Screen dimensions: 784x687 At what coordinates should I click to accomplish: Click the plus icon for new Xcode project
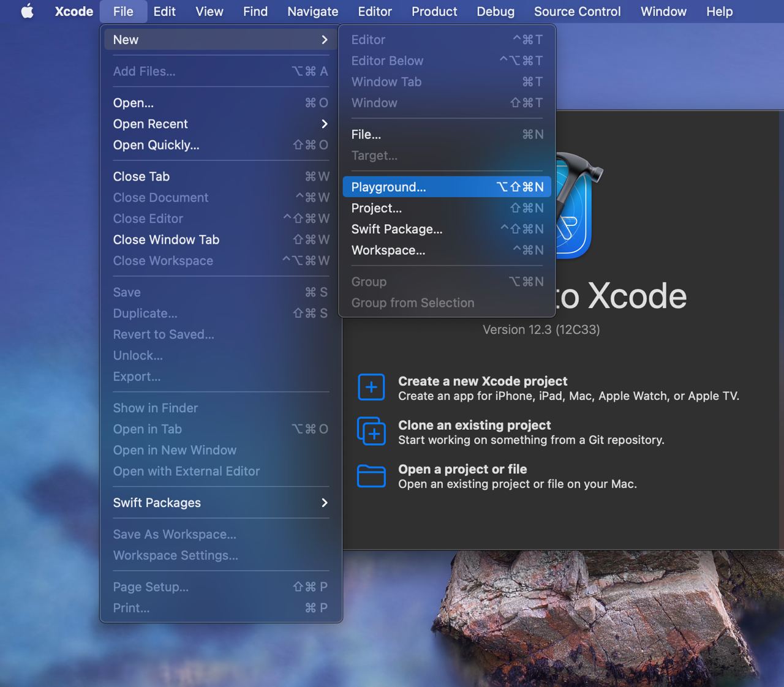(371, 388)
